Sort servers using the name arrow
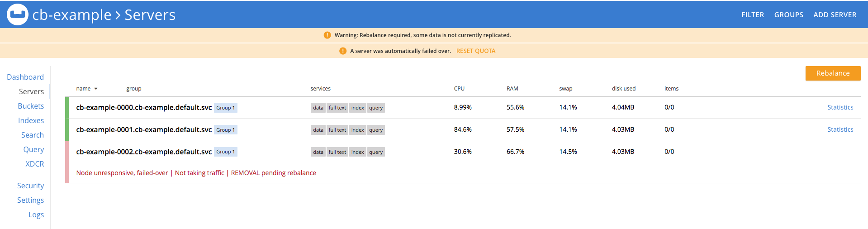 coord(96,89)
